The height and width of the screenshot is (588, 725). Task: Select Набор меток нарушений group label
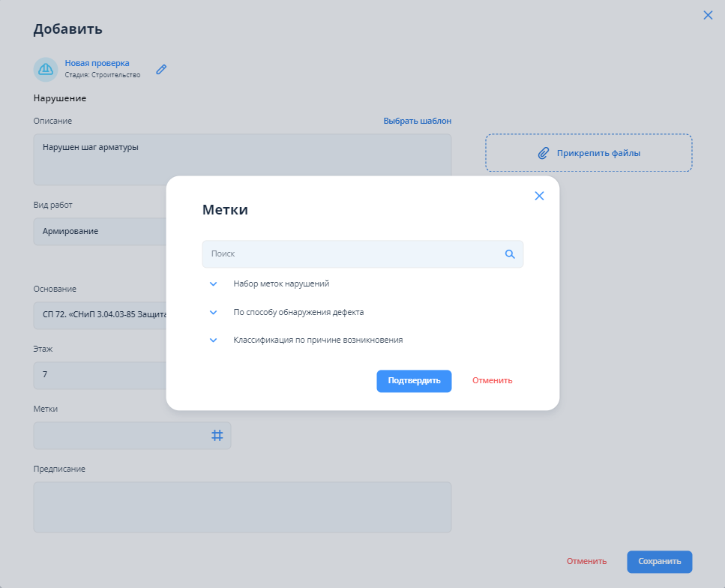pyautogui.click(x=281, y=284)
